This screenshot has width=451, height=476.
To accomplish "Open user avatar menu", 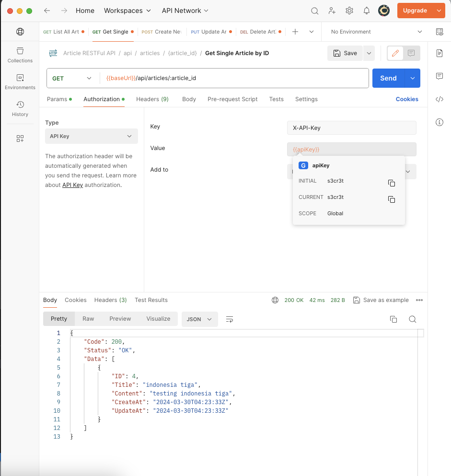I will [384, 11].
